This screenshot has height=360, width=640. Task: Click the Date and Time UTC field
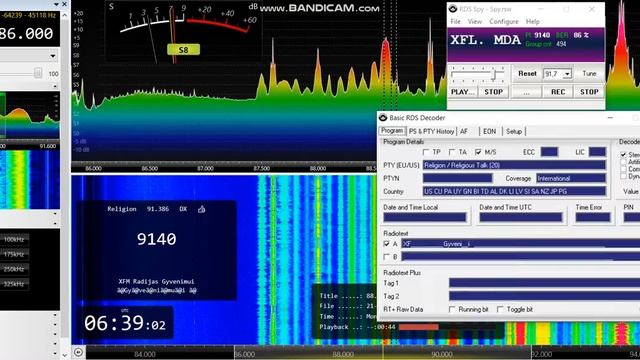[x=521, y=218]
